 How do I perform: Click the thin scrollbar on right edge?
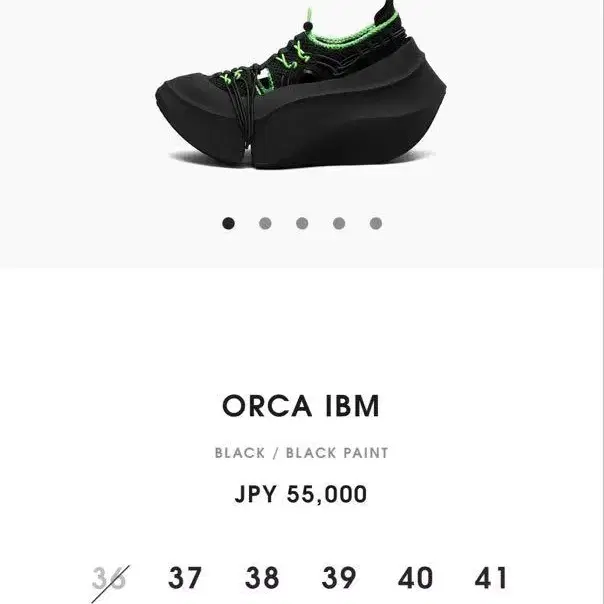603,302
